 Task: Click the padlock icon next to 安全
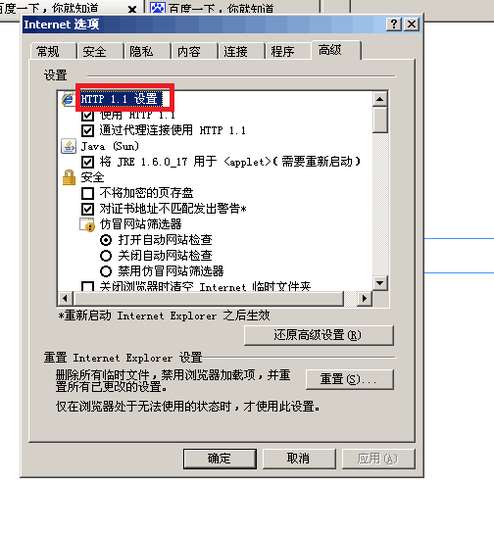point(69,177)
